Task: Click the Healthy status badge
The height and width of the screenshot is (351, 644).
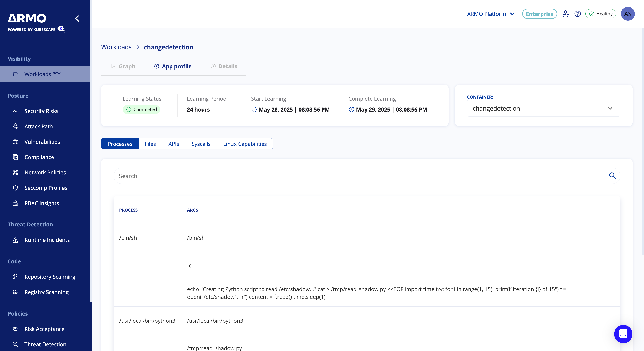Action: point(601,14)
